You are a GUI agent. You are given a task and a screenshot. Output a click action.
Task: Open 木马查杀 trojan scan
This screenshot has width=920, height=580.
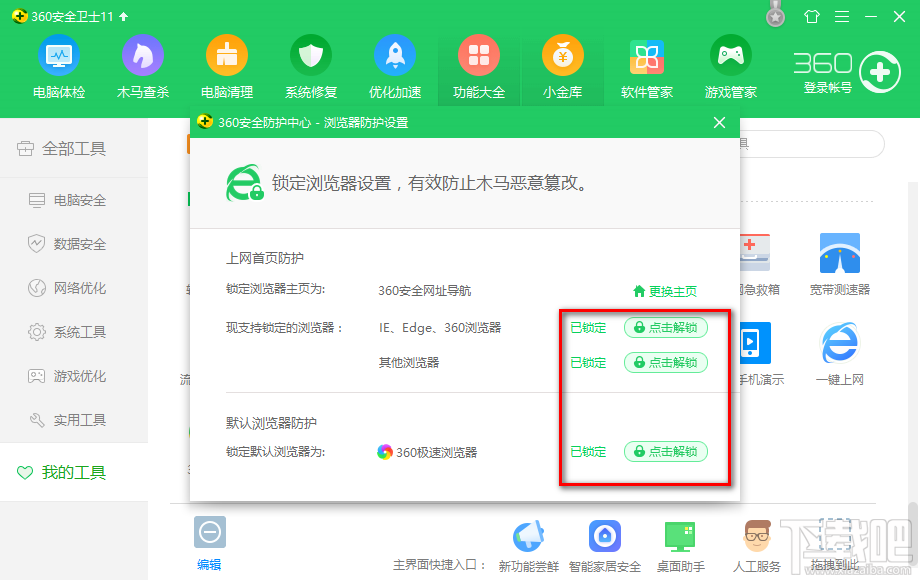141,65
